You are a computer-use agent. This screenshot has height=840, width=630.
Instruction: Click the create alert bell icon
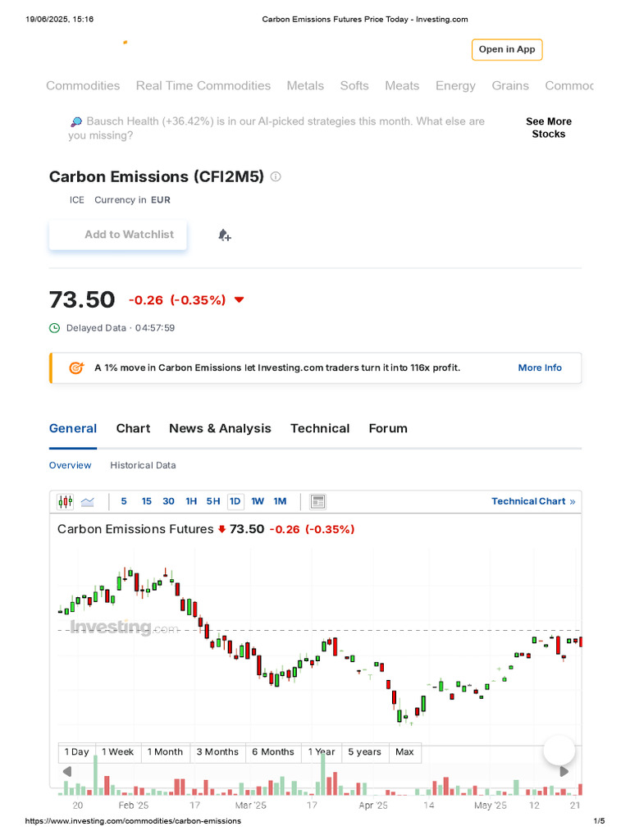pos(225,235)
